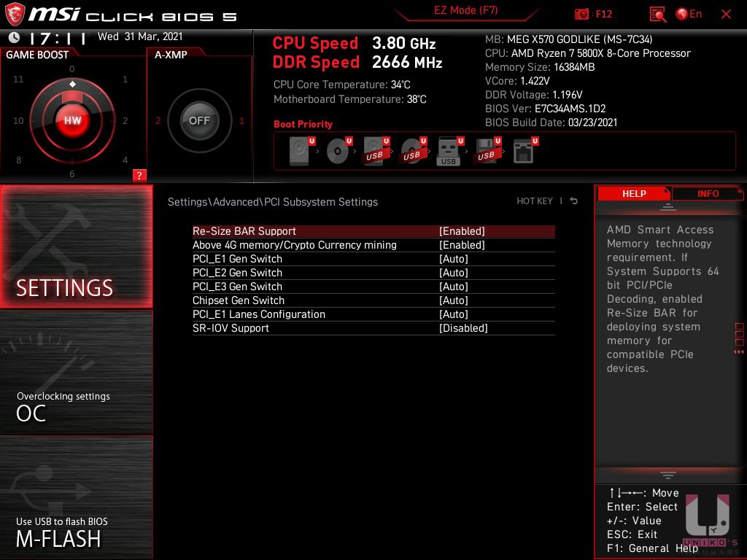Image resolution: width=747 pixels, height=560 pixels.
Task: Switch to the HELP tab
Action: [634, 193]
